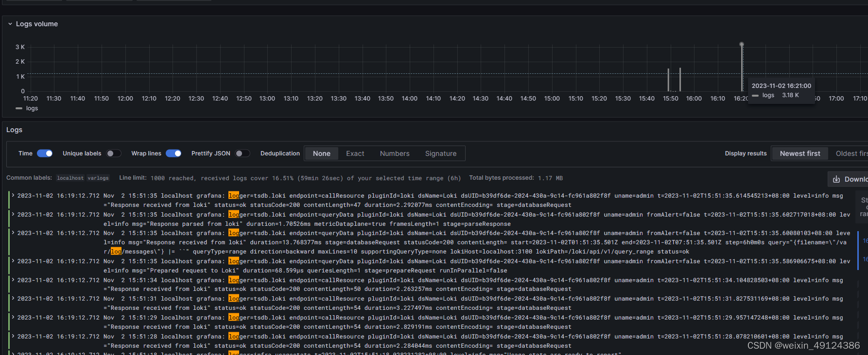Select Signature deduplication option
This screenshot has height=355, width=868.
[x=441, y=153]
